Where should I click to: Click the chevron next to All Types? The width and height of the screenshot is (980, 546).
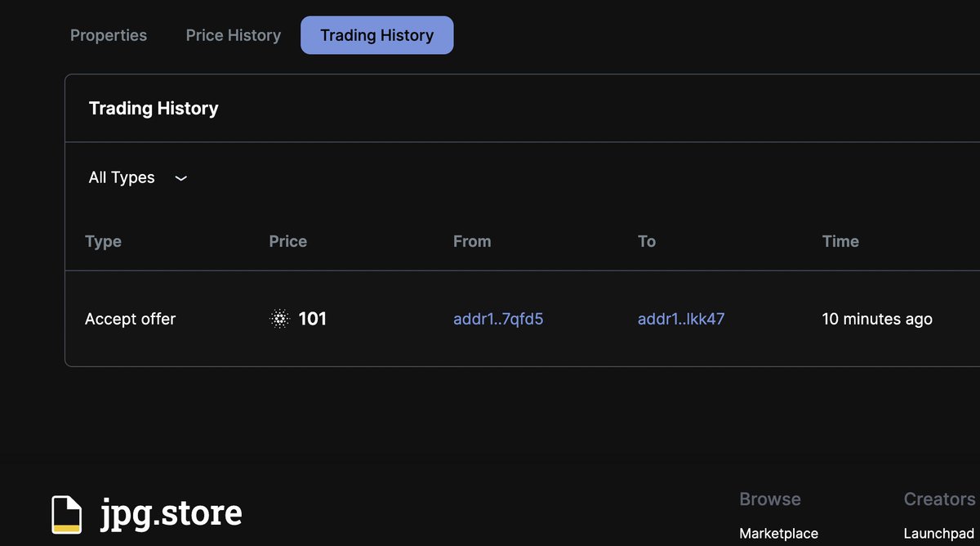(181, 178)
